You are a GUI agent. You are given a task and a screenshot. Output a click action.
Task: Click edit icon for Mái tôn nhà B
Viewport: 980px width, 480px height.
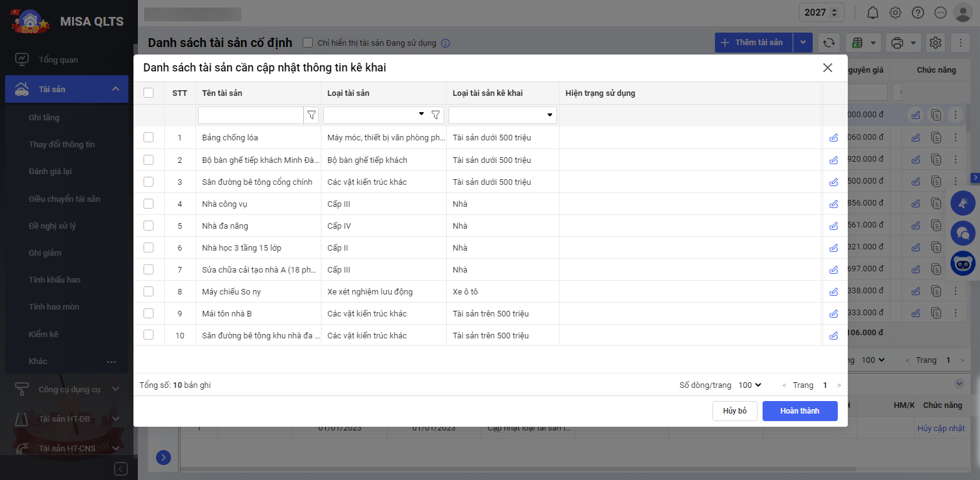click(x=833, y=313)
